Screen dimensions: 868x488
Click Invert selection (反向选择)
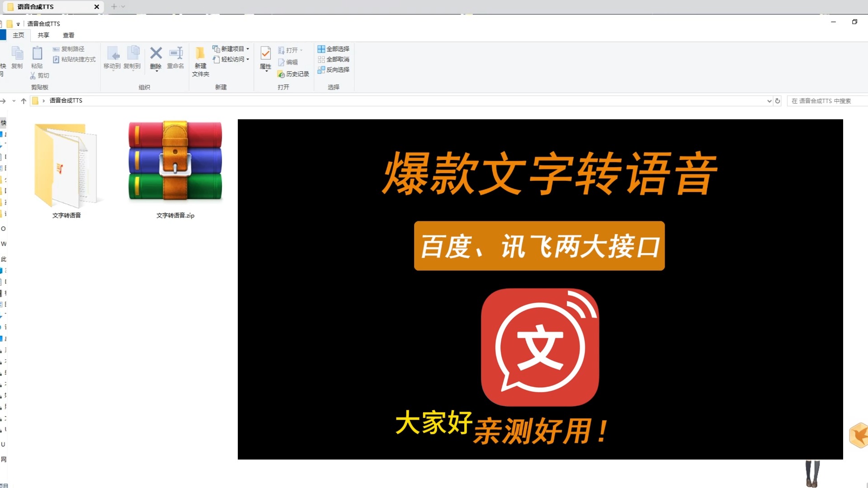tap(333, 70)
